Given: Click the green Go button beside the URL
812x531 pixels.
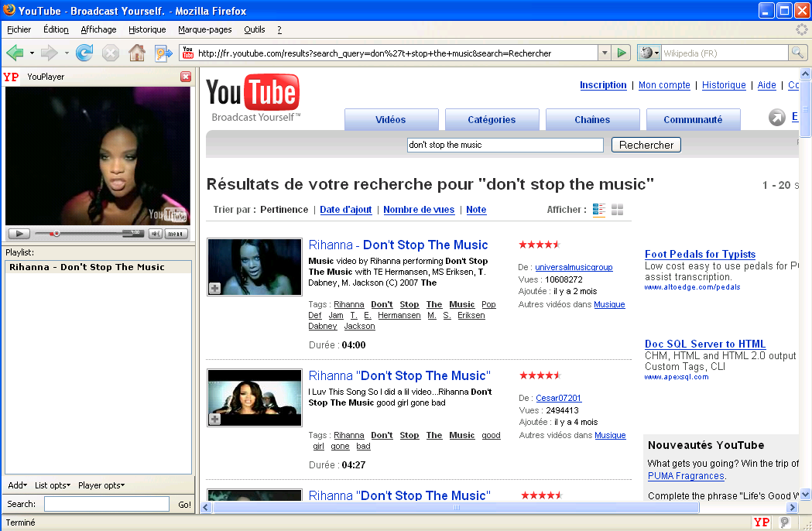Looking at the screenshot, I should coord(622,53).
